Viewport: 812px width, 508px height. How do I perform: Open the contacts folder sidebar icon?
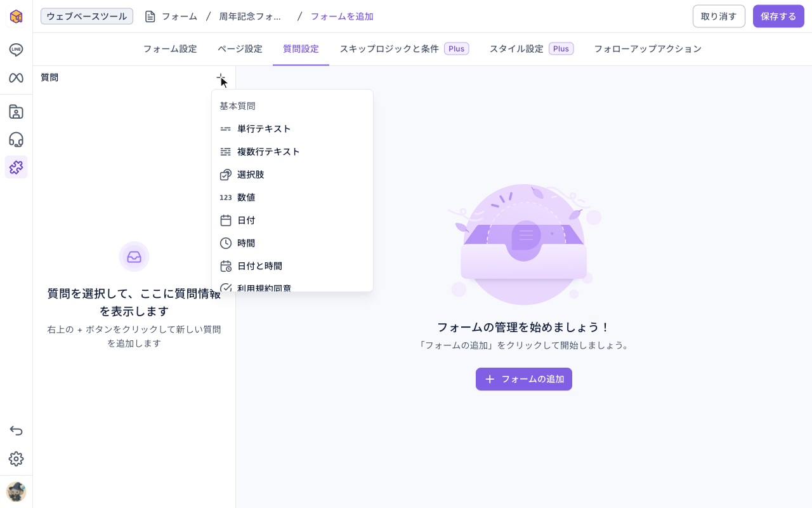point(16,112)
